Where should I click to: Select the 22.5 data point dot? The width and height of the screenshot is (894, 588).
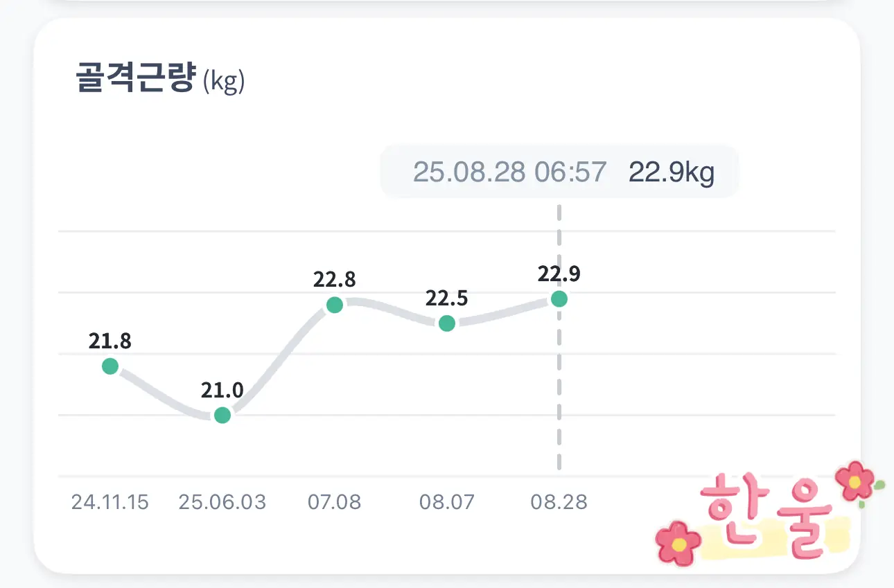pyautogui.click(x=447, y=323)
